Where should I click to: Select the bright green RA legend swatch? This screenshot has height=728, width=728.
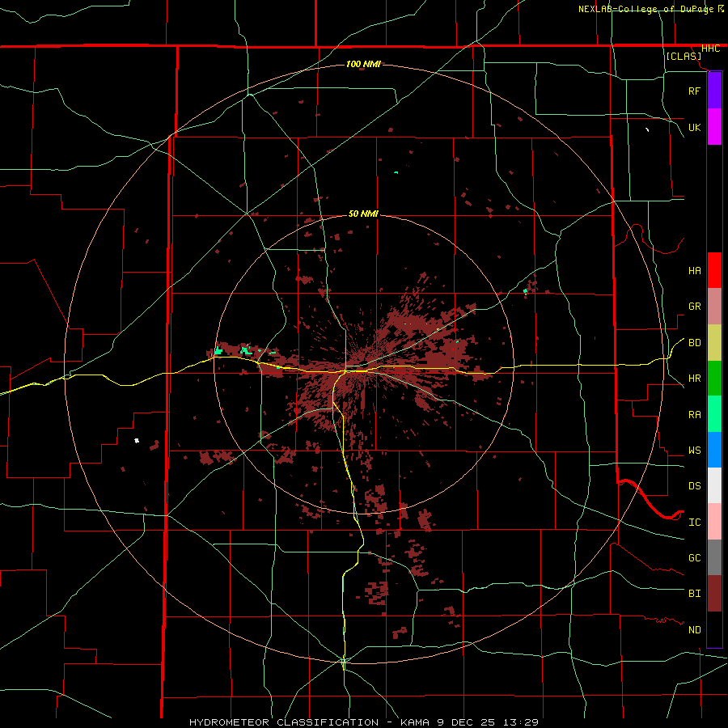[714, 414]
